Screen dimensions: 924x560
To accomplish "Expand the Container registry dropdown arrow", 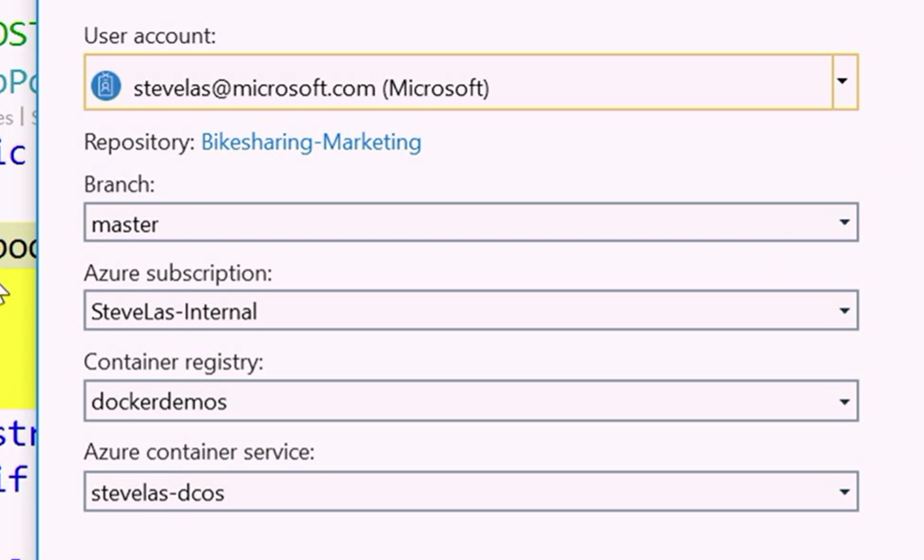I will pos(844,401).
